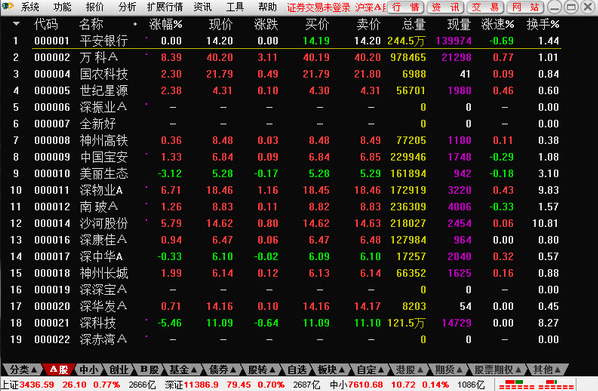Screen dimensions: 598x391
Task: Open the 系统 menu
Action: coord(30,7)
